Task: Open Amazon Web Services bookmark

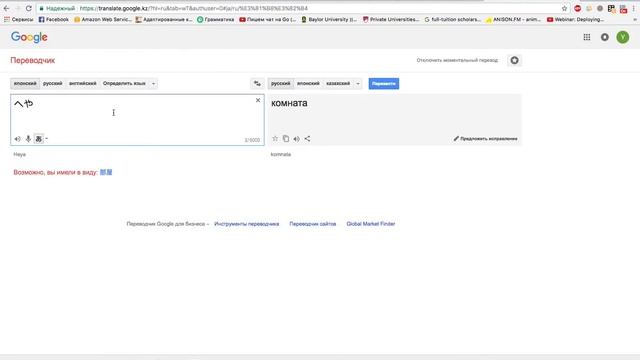Action: (x=103, y=19)
